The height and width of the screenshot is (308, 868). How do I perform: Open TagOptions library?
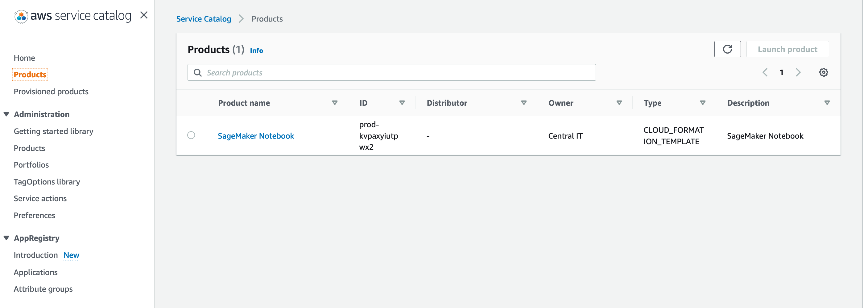click(x=47, y=182)
